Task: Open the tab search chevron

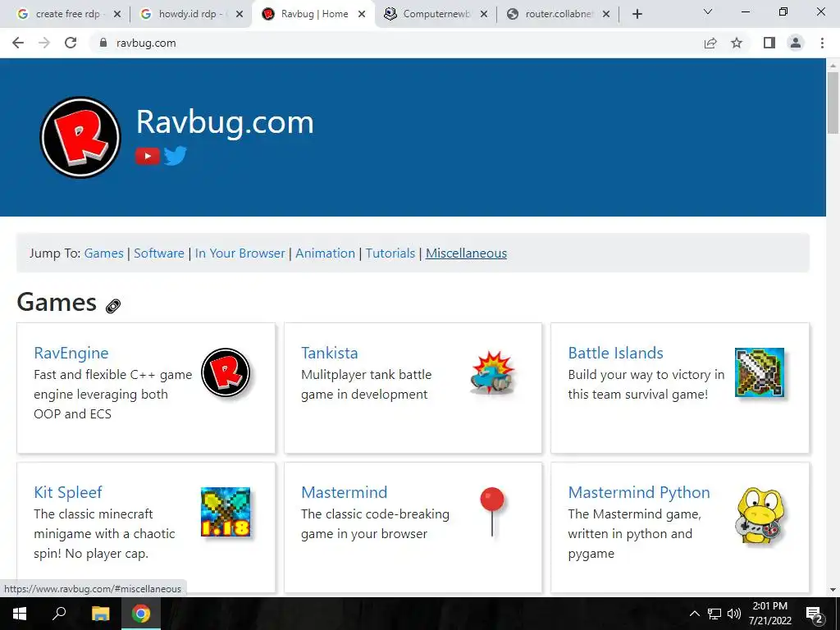Action: pos(708,11)
